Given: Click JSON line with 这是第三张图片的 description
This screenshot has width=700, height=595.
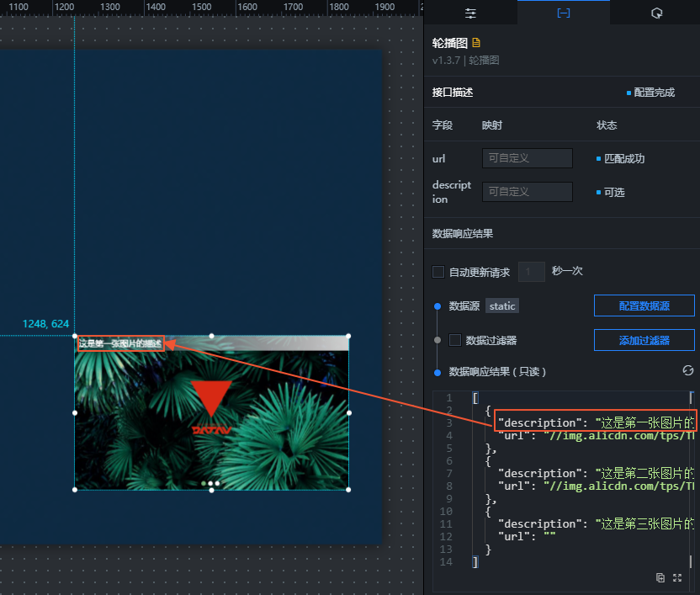Looking at the screenshot, I should (x=596, y=523).
